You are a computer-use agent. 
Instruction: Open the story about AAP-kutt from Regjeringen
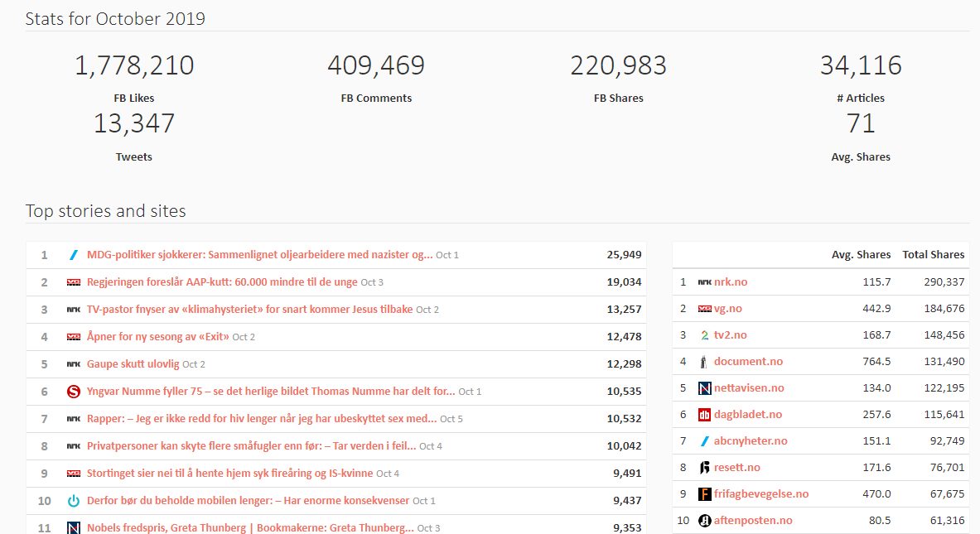[x=222, y=282]
